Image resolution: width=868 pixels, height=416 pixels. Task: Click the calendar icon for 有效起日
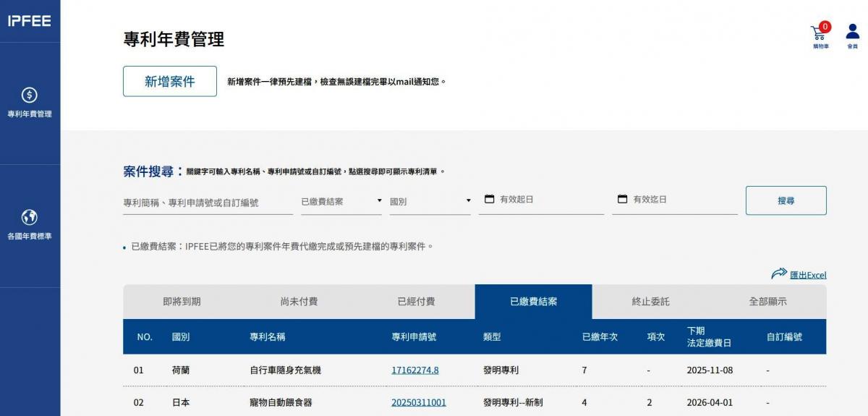pos(489,199)
